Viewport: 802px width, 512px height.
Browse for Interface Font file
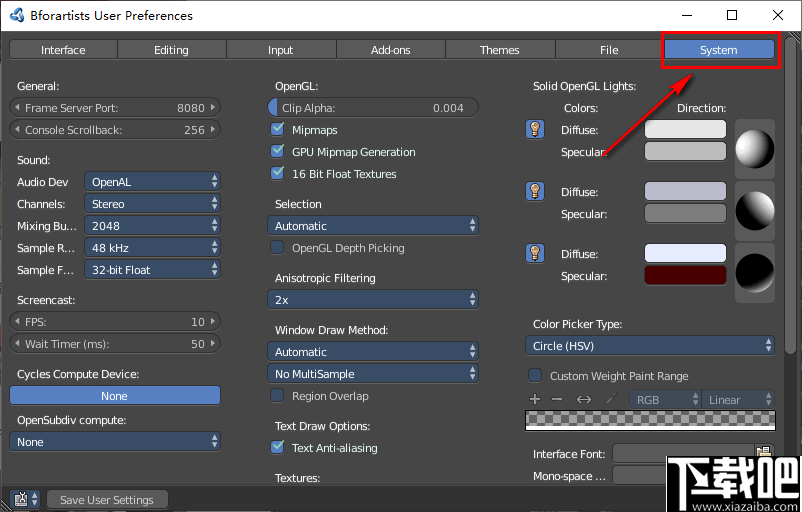(764, 454)
